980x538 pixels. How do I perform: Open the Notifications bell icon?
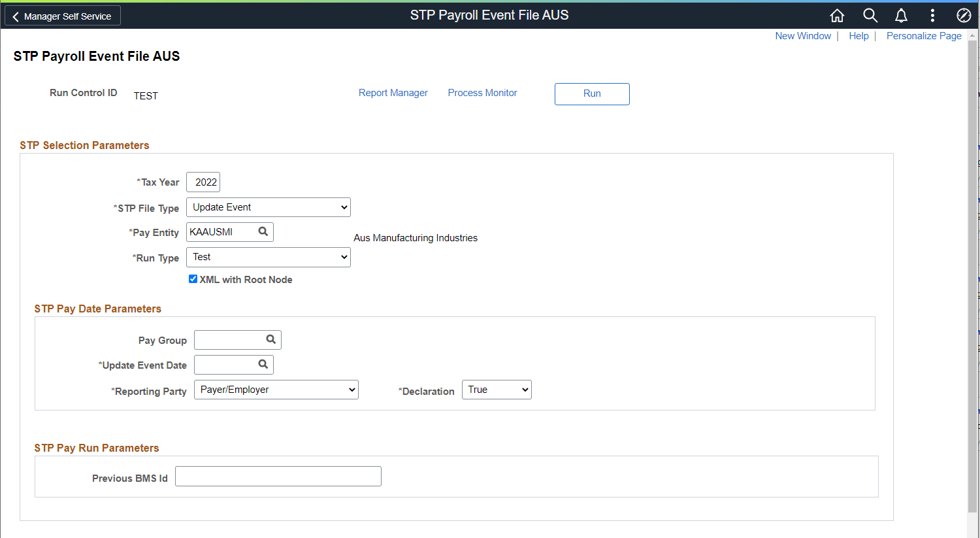[x=901, y=15]
